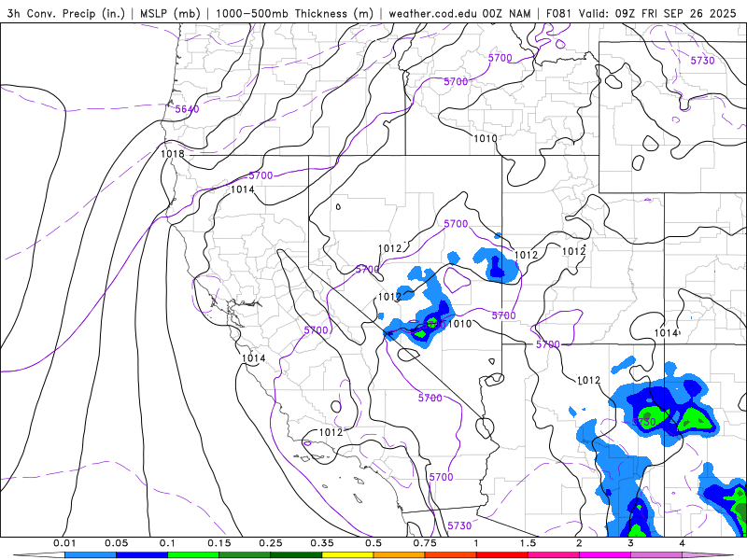
Task: Click the '0.15' legend value
Action: (x=219, y=543)
